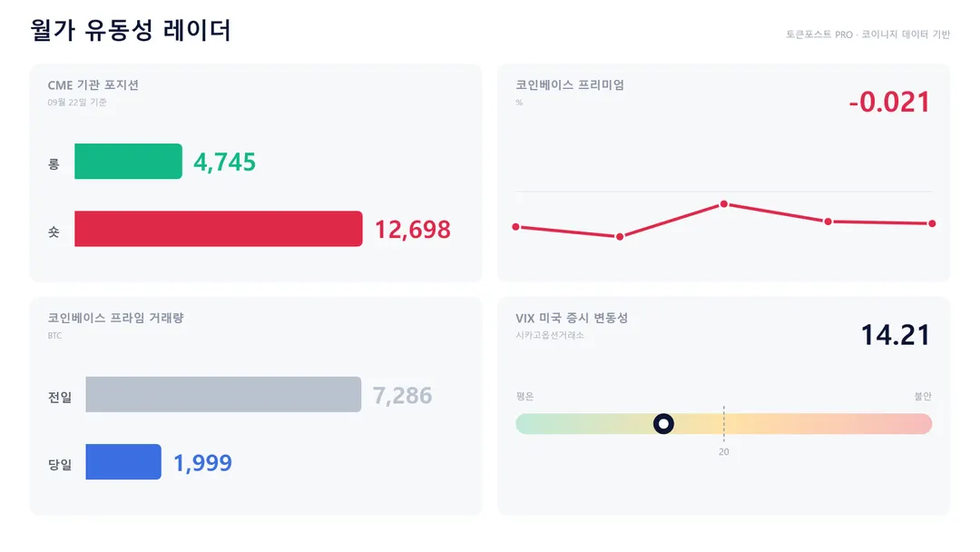
Task: Select the 7,286 previous-day volume figure
Action: point(402,396)
